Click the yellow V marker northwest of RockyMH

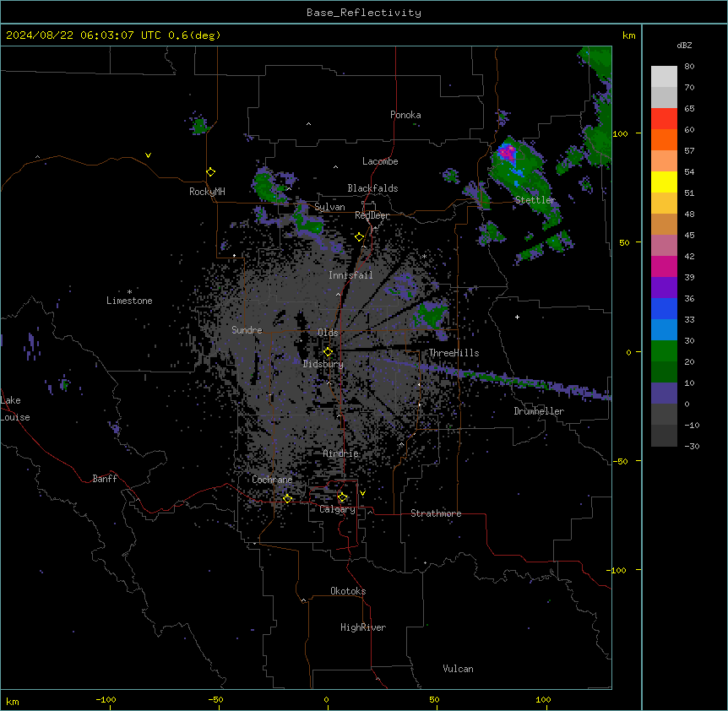pyautogui.click(x=148, y=155)
